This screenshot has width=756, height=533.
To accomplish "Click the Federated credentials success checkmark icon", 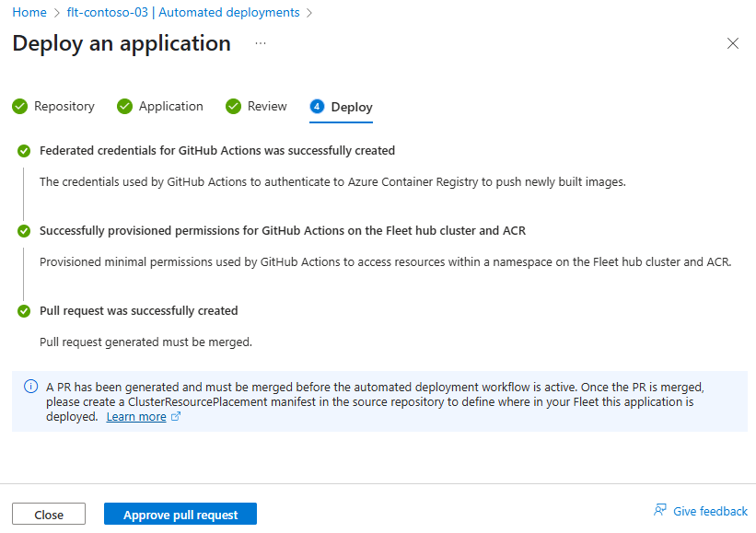I will (24, 151).
